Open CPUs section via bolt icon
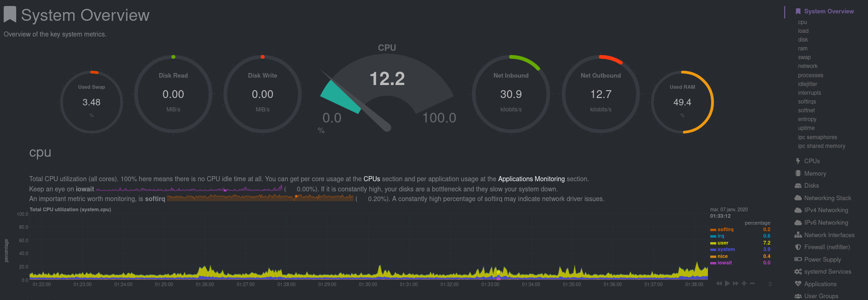 tap(798, 161)
